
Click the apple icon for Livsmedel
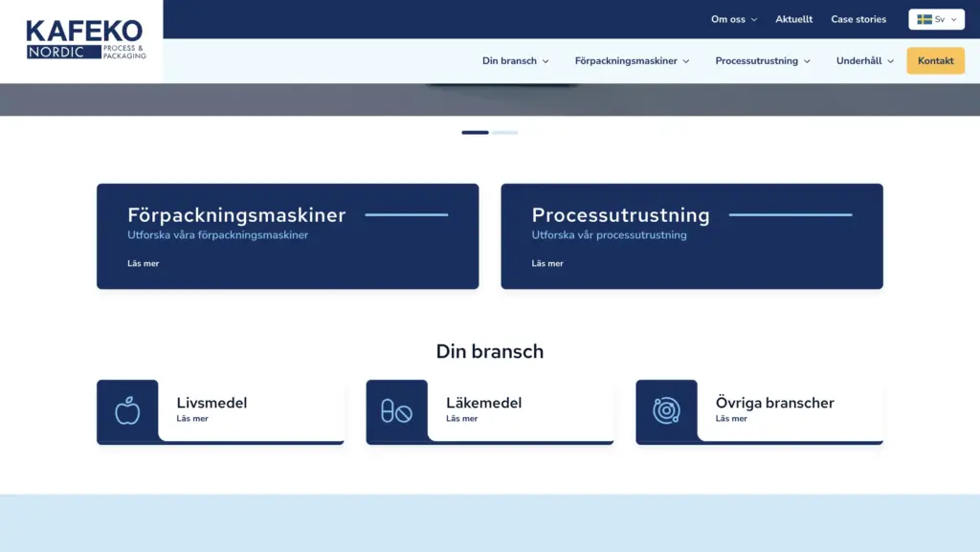pyautogui.click(x=127, y=411)
